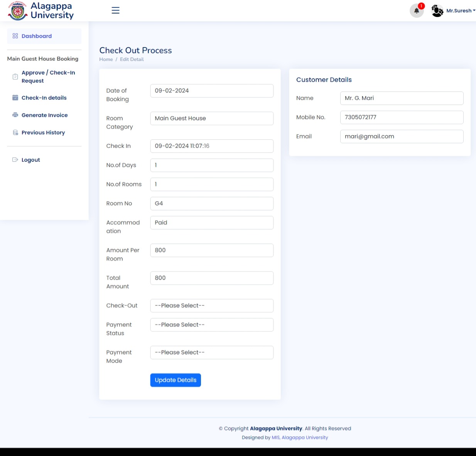476x456 pixels.
Task: Click the Logout icon
Action: click(x=15, y=160)
